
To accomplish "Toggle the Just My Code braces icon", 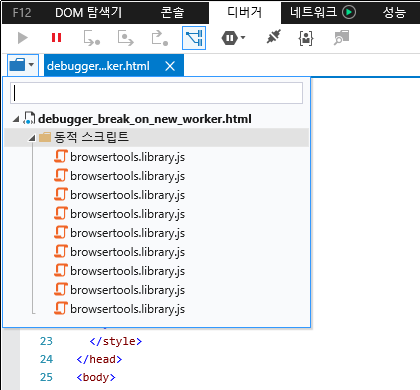I will coord(306,38).
